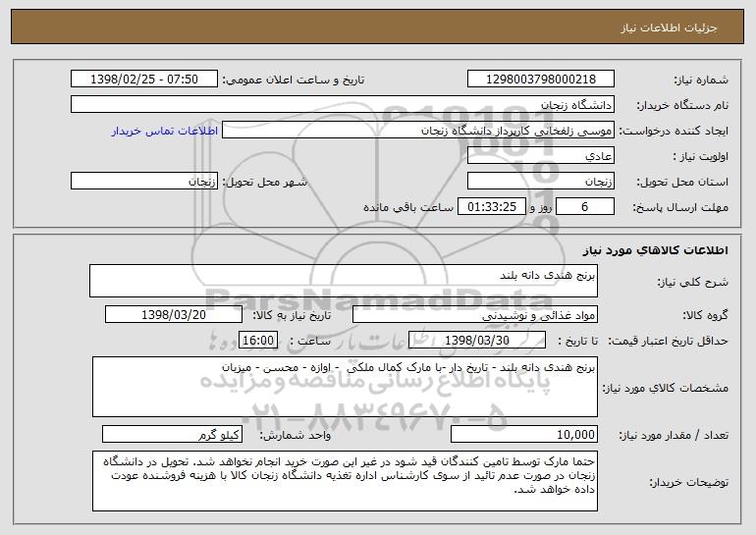
Task: Click the text ساعت باقی مانده
Action: [408, 207]
